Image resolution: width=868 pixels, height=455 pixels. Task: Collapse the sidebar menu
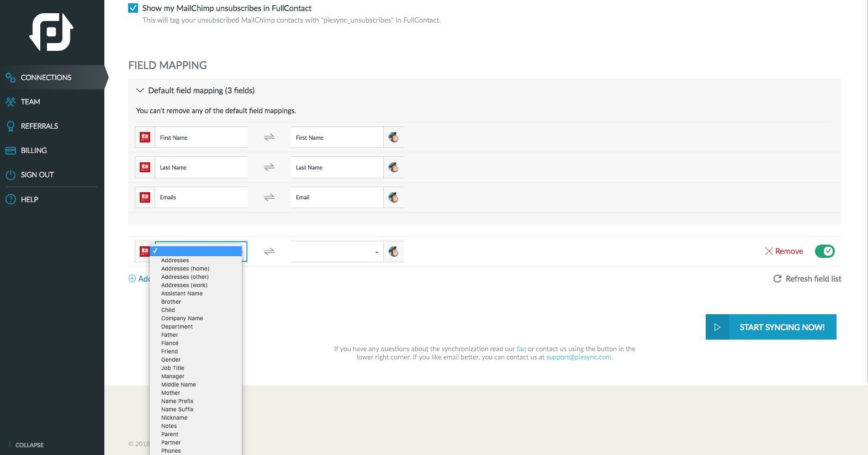point(26,445)
